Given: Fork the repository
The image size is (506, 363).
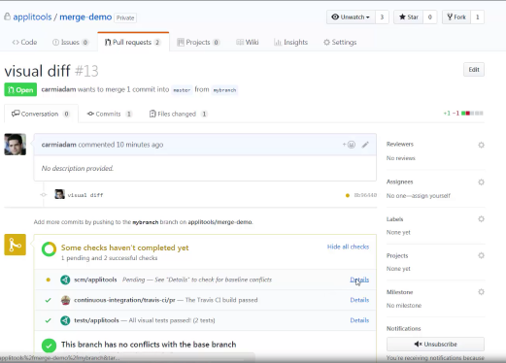Looking at the screenshot, I should click(456, 17).
